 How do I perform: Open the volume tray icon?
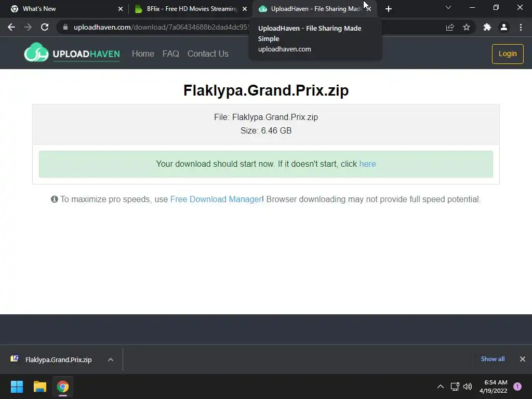pos(468,387)
